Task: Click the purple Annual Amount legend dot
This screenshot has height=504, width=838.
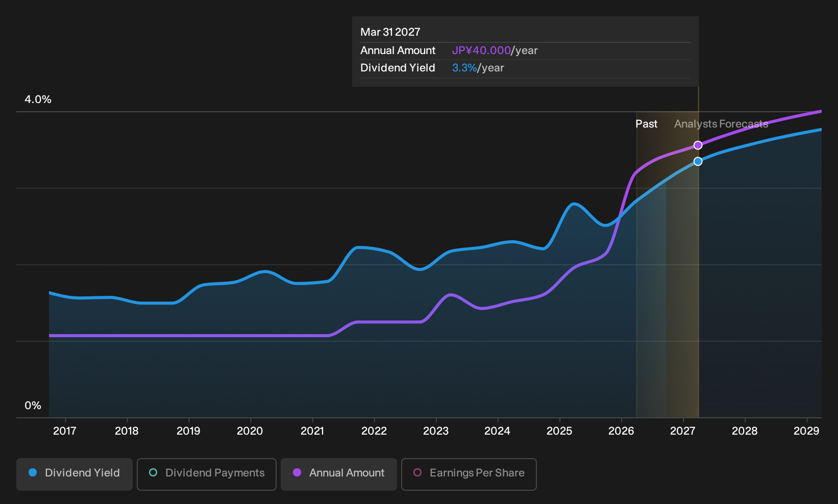Action: [297, 473]
